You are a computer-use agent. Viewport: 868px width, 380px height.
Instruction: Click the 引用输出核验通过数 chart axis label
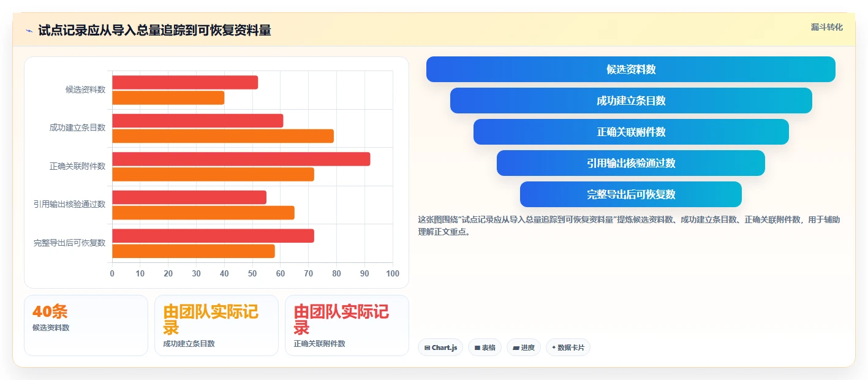69,204
